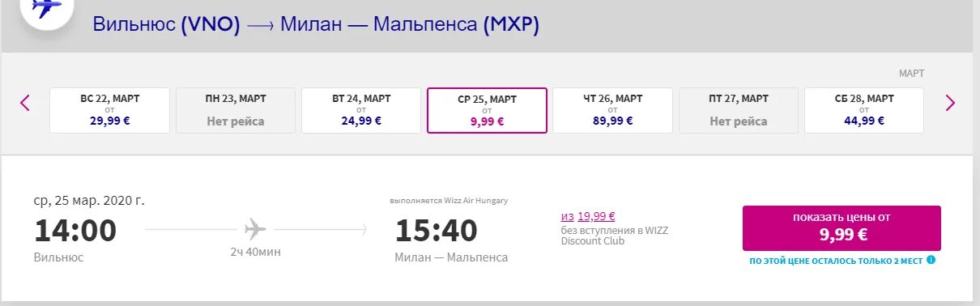Click the remaining 2 seats notice text
Viewport: 980px width, 306px height.
click(837, 261)
